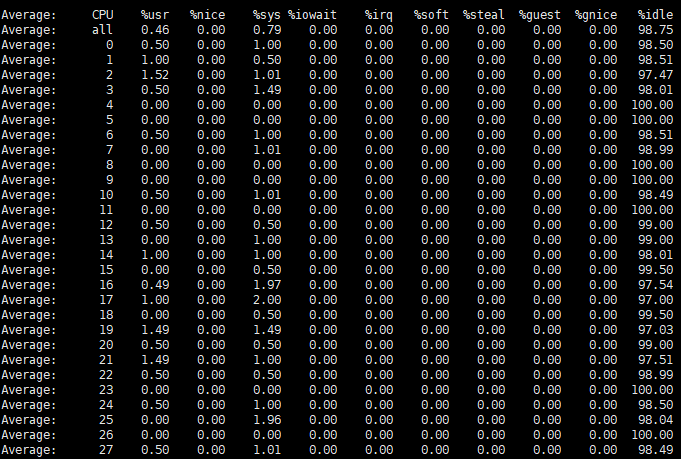The height and width of the screenshot is (459, 681).
Task: Click the CPU number 0 label
Action: pyautogui.click(x=109, y=45)
